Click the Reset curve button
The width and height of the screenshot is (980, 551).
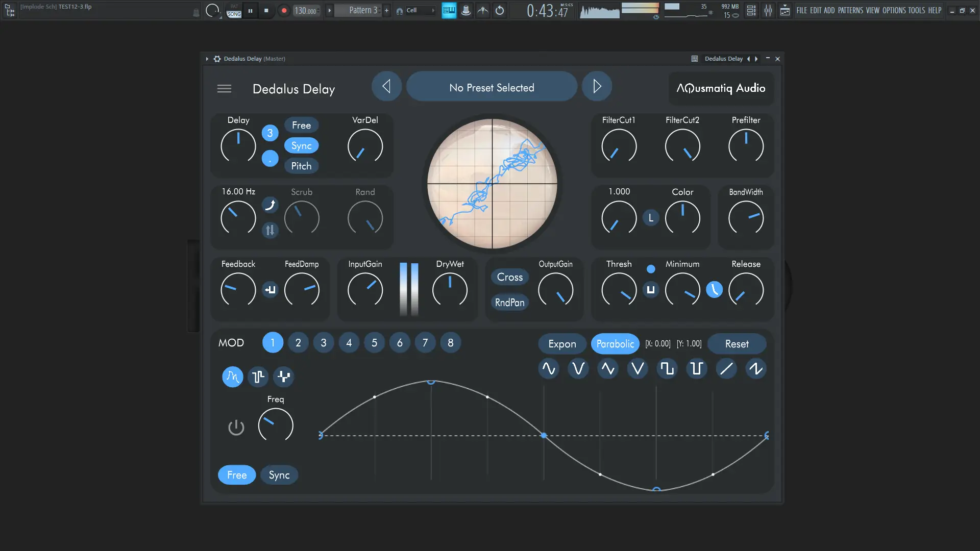(x=737, y=344)
